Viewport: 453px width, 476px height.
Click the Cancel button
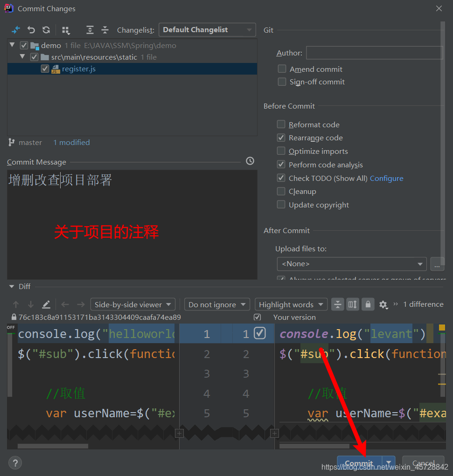423,463
